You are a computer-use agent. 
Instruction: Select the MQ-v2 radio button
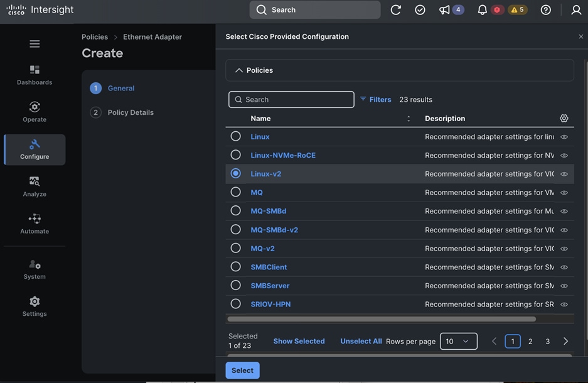click(x=235, y=248)
